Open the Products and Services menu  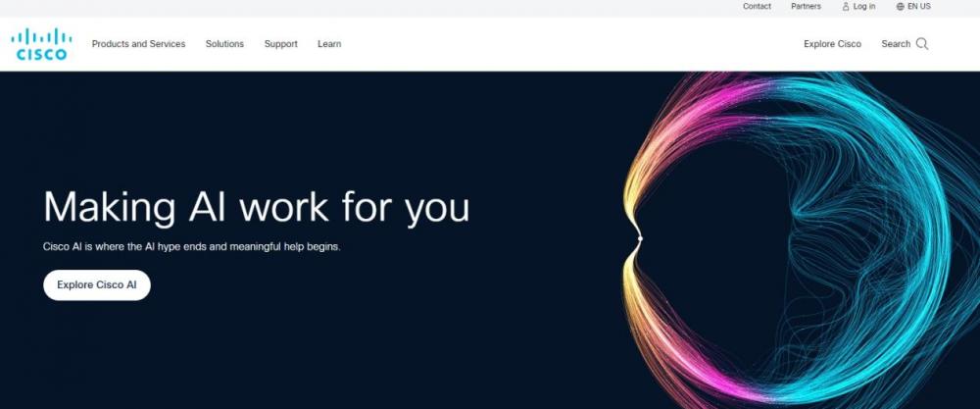(x=139, y=44)
